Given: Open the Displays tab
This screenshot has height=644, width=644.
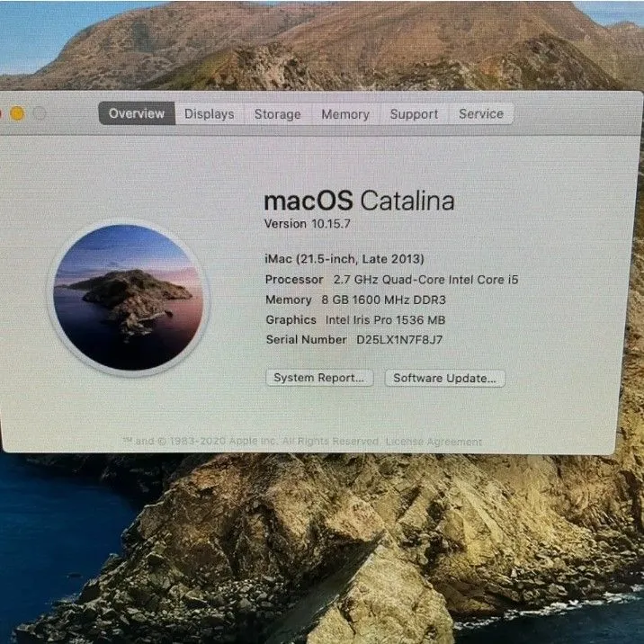Looking at the screenshot, I should pos(210,113).
